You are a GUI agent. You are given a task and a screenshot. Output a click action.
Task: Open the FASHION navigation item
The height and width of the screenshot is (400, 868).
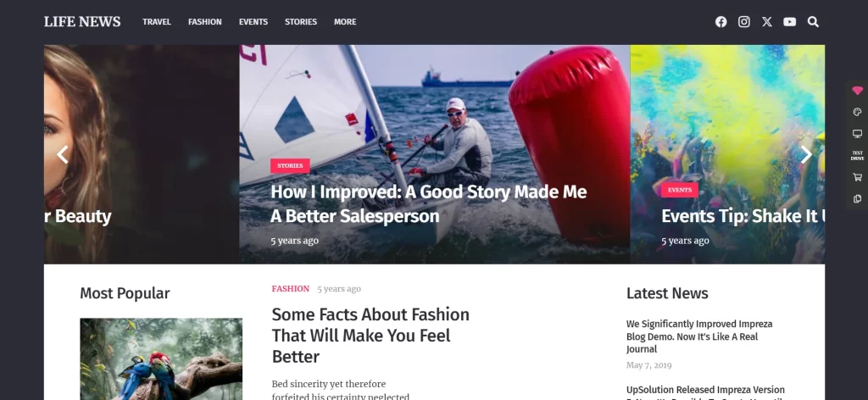pos(205,21)
